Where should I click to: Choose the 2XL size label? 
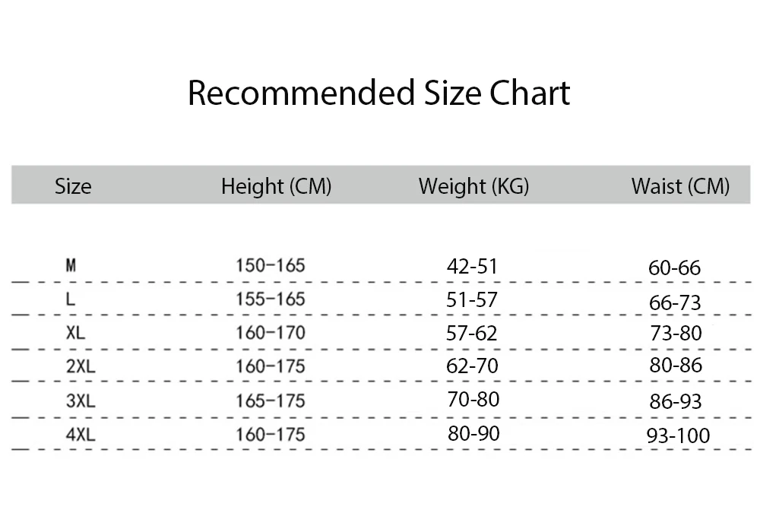click(x=81, y=366)
